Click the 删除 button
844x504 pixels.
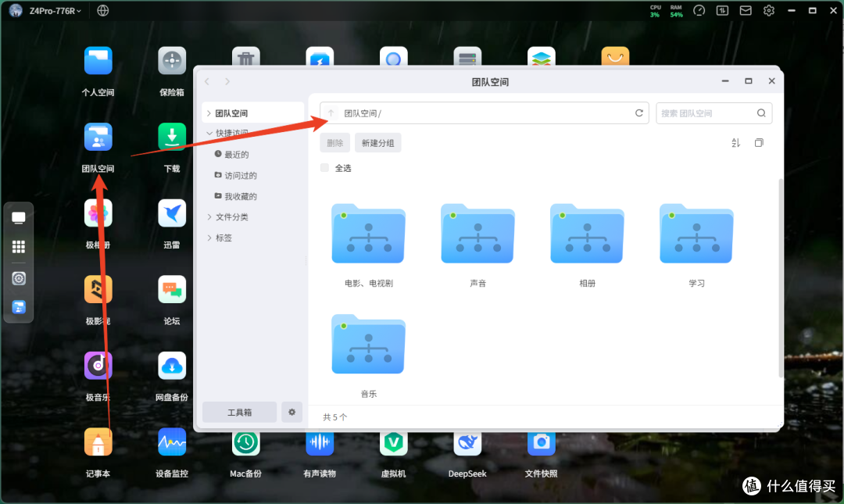[x=334, y=143]
